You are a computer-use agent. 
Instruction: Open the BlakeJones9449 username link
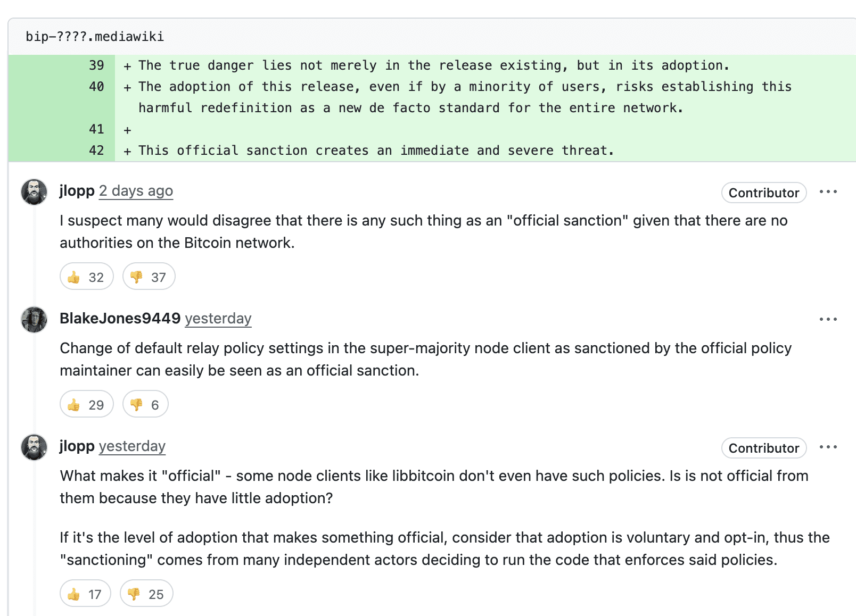[x=120, y=319]
